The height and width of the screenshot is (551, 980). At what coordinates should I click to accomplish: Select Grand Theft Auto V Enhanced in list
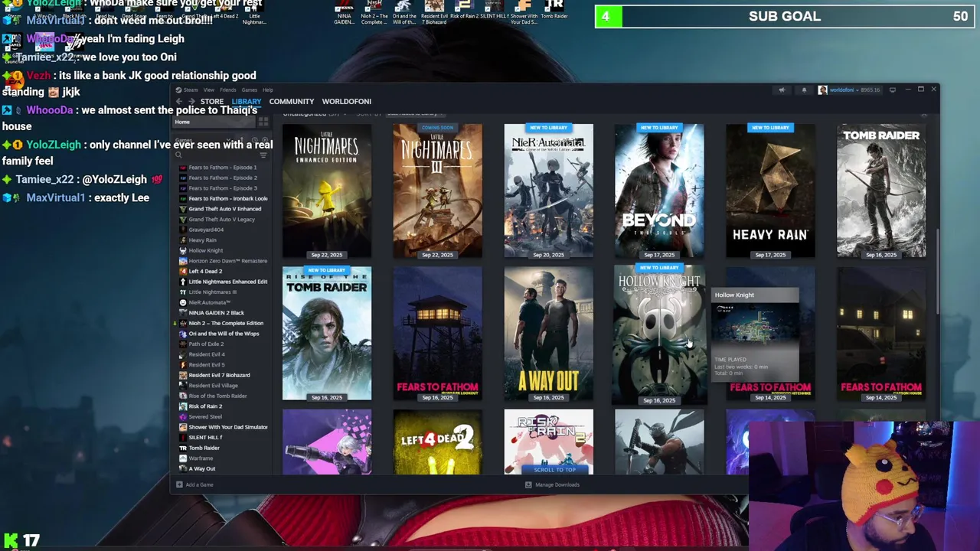(225, 209)
